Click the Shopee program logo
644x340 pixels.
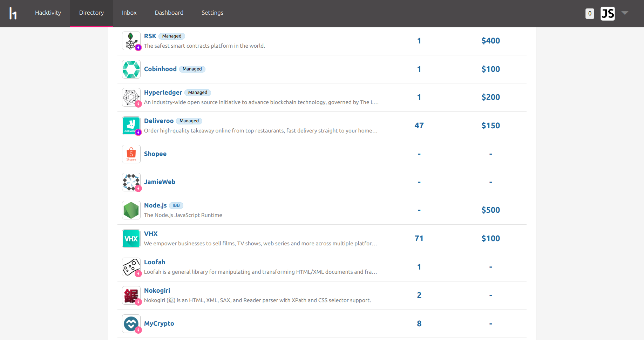(x=131, y=154)
